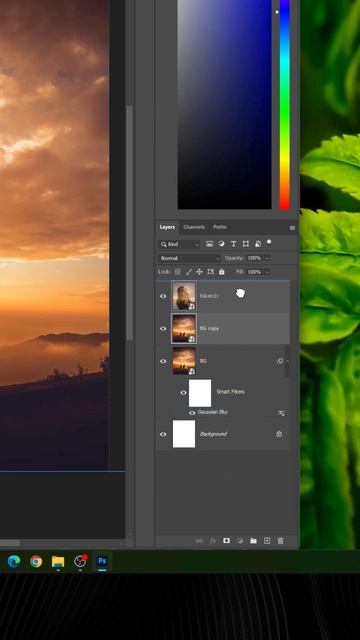Click lock position move icon
This screenshot has width=360, height=640.
[x=200, y=272]
